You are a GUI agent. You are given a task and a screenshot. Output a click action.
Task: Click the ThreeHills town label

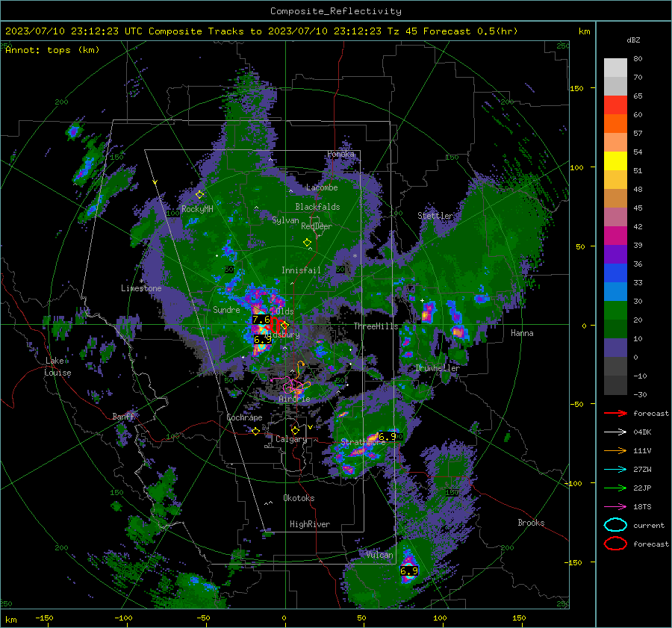pyautogui.click(x=376, y=326)
